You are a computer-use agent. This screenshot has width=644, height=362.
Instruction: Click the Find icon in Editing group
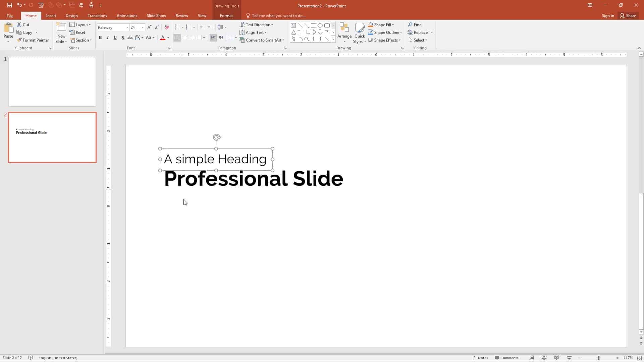point(415,24)
